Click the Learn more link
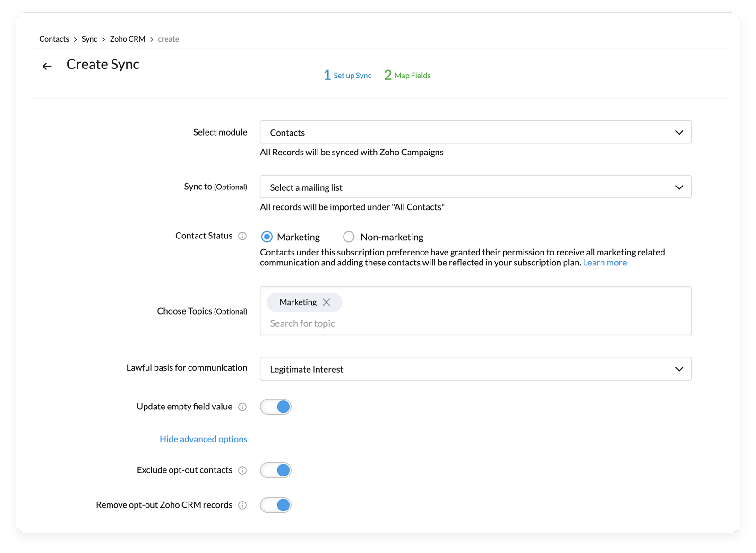756x553 pixels. coord(605,263)
